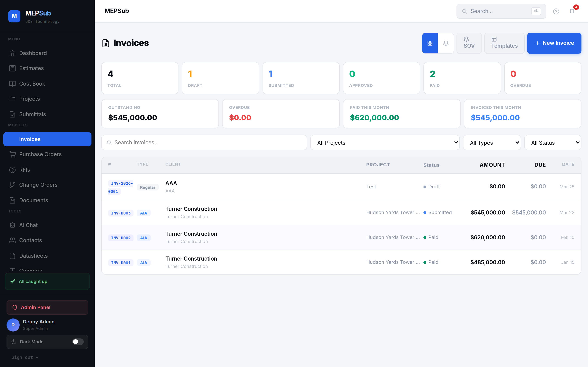The width and height of the screenshot is (588, 367).
Task: Select Contacts in the sidebar menu
Action: coord(31,240)
